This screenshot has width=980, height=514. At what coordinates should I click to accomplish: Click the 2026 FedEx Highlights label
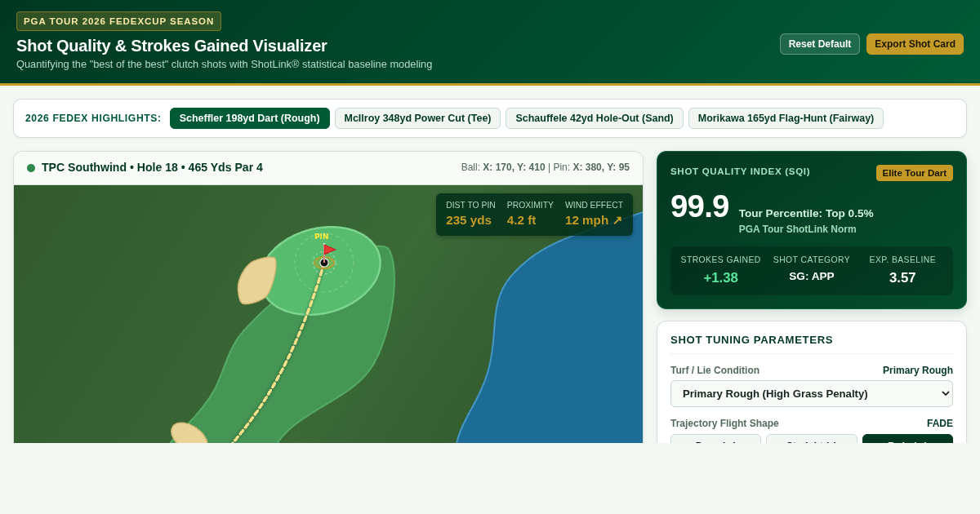93,118
